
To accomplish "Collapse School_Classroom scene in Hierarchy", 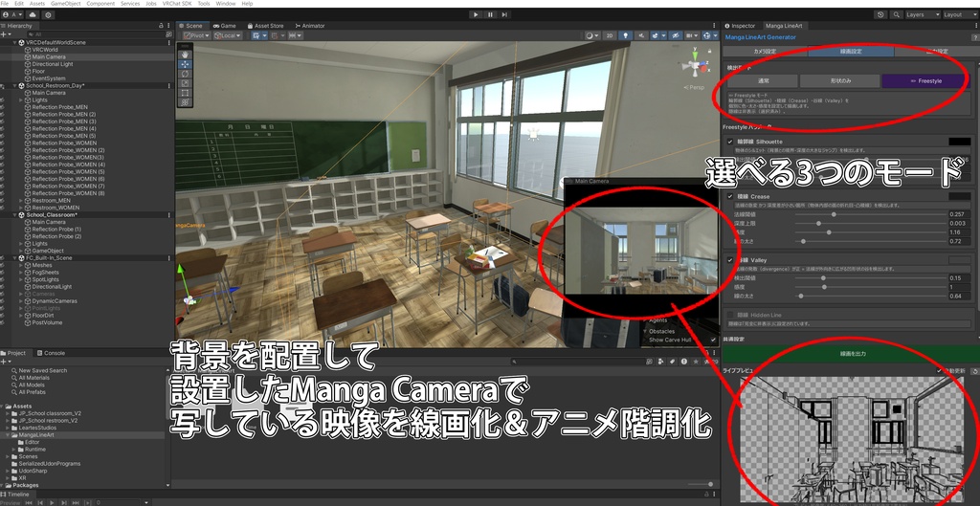I will click(15, 215).
